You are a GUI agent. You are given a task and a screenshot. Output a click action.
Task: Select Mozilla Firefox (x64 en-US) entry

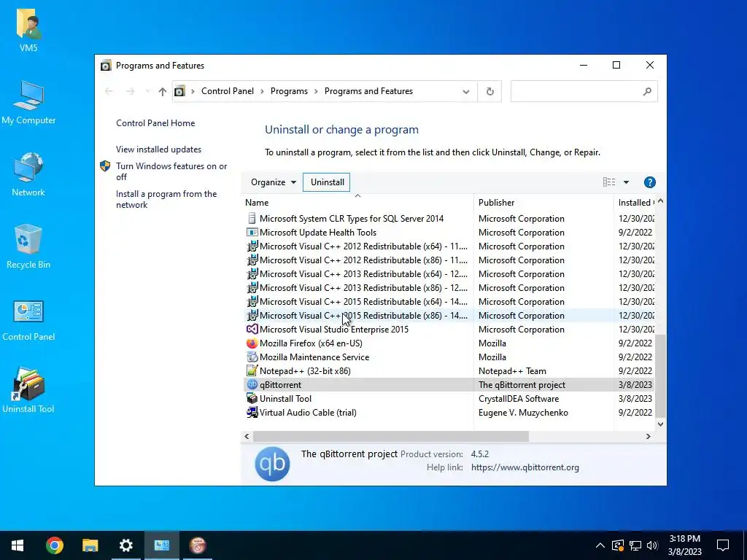coord(449,343)
